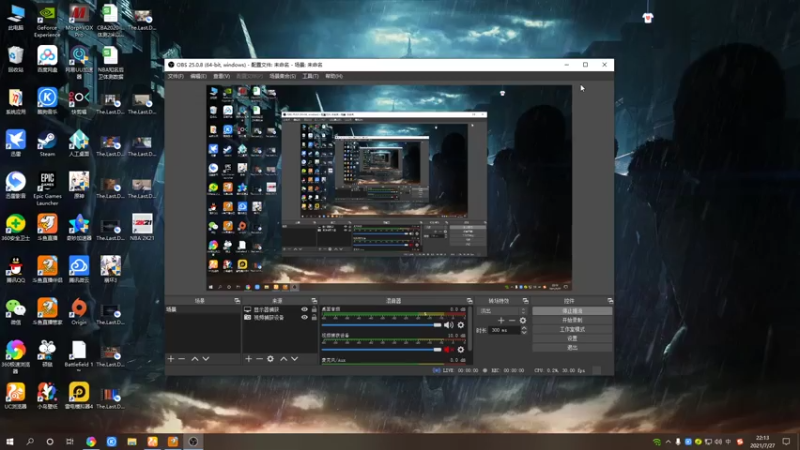Open the Steam desktop shortcut
The height and width of the screenshot is (450, 800).
point(47,144)
